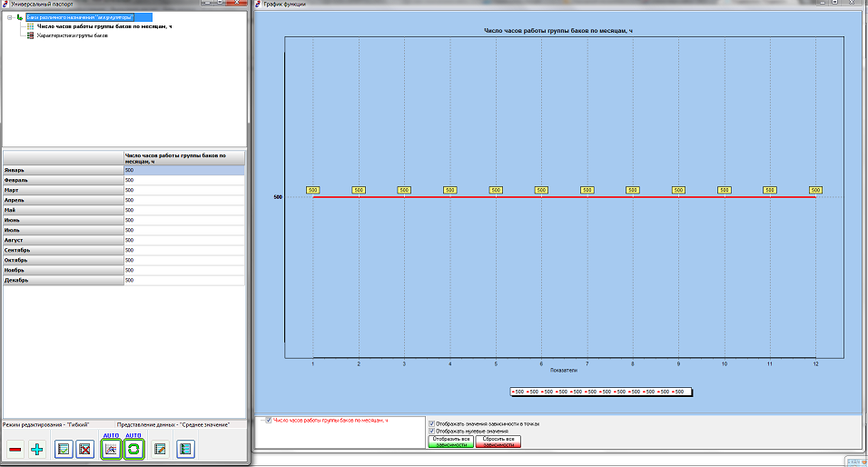The height and width of the screenshot is (467, 868).
Task: Click the yellow 500 label at point 6
Action: 541,190
